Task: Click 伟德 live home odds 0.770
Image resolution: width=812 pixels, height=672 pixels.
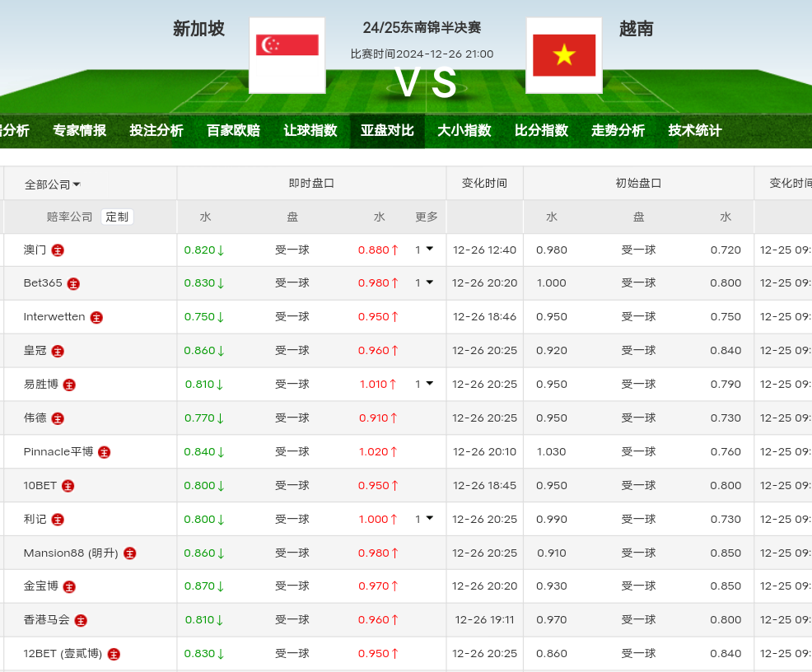Action: pos(204,418)
